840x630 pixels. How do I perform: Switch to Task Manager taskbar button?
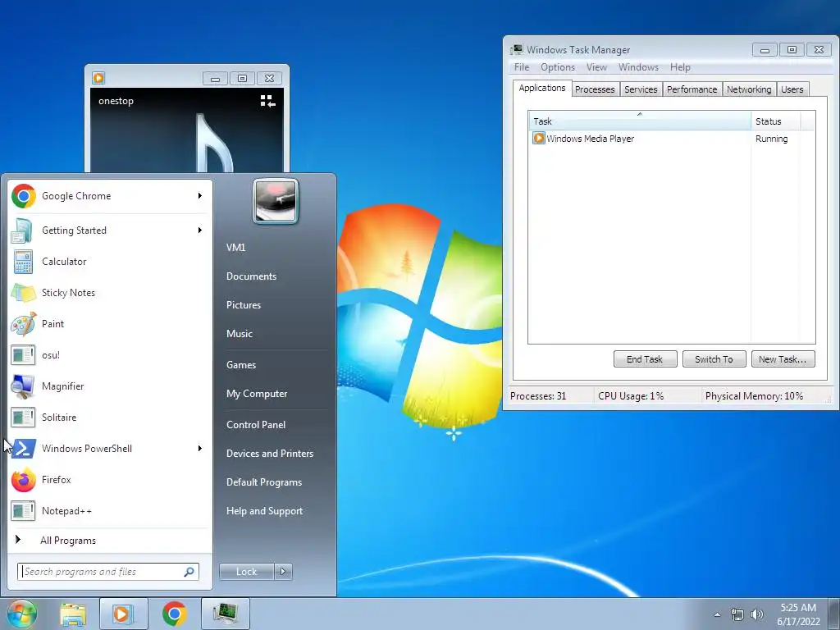pos(226,614)
